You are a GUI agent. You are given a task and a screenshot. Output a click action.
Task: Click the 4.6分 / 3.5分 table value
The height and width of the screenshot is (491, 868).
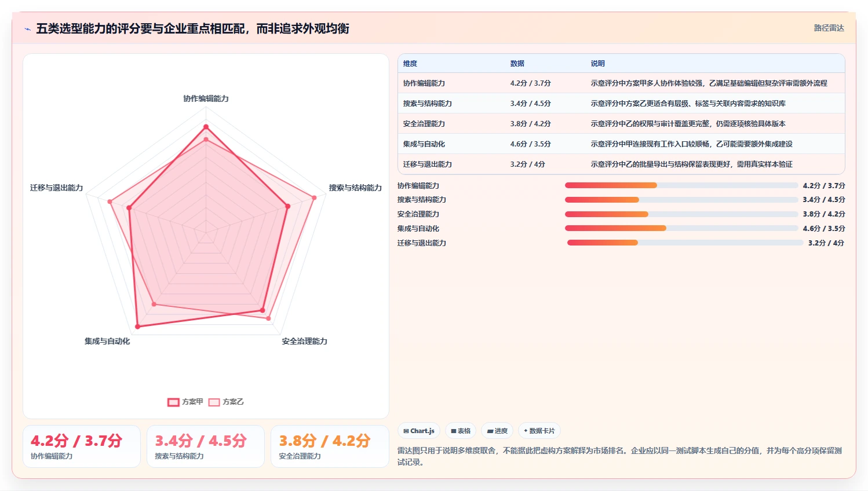[x=531, y=144]
